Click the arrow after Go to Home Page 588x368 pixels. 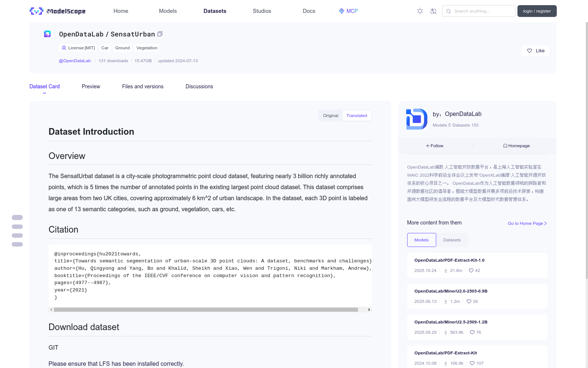tap(545, 223)
